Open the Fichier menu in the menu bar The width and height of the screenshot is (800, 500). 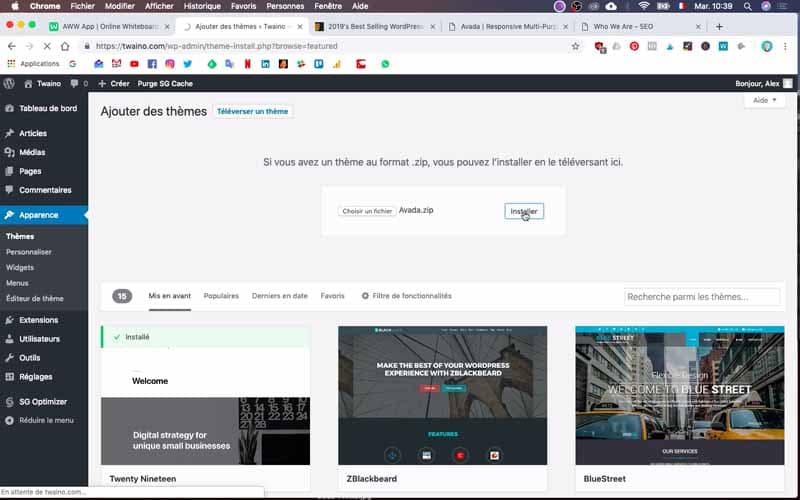point(82,6)
